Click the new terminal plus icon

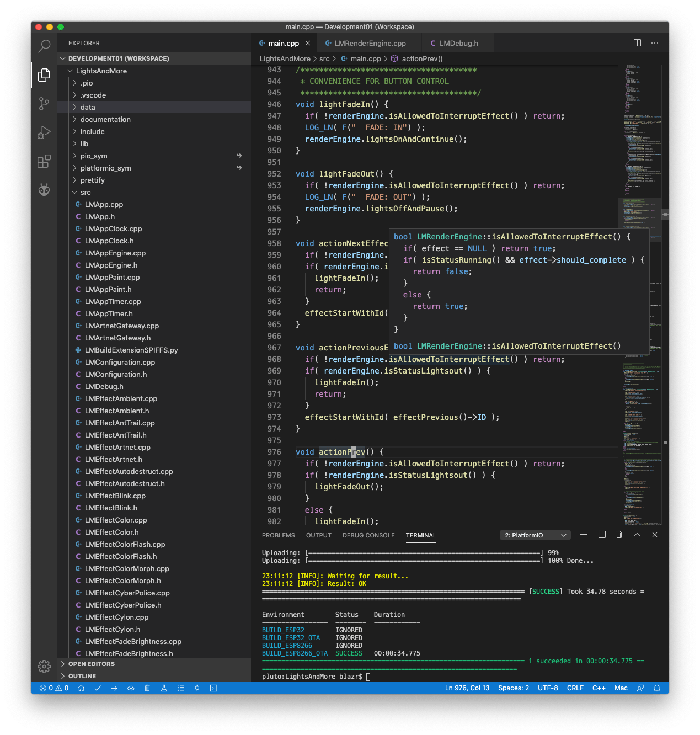coord(584,535)
